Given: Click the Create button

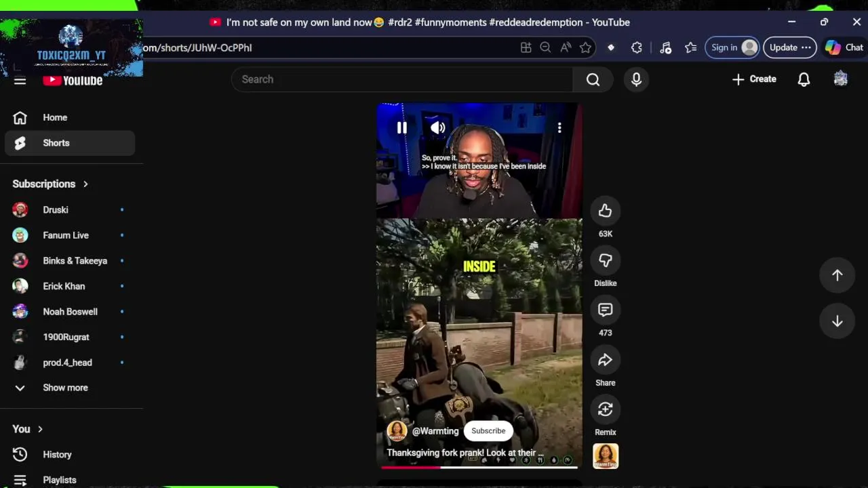Looking at the screenshot, I should [x=754, y=79].
